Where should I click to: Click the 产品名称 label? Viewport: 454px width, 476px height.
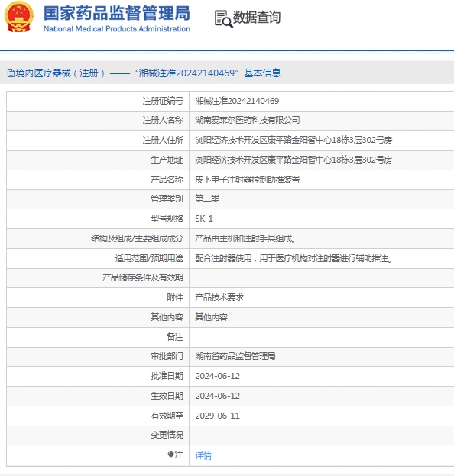(167, 180)
